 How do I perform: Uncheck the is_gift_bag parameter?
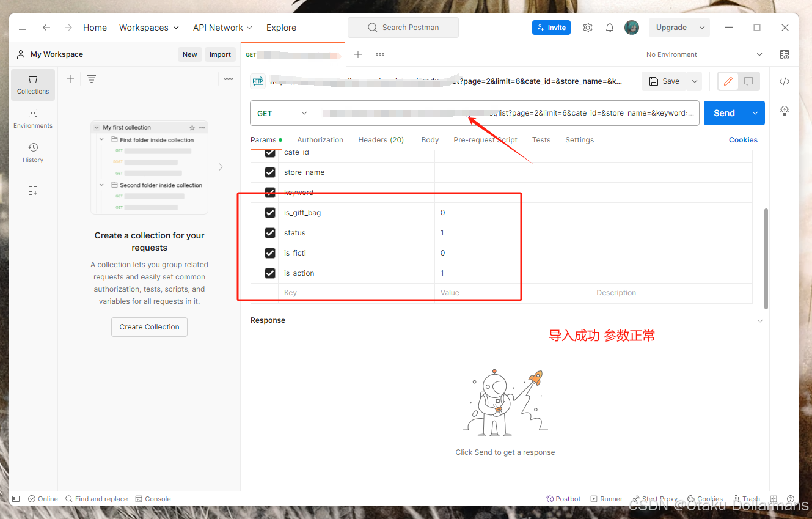click(x=269, y=212)
